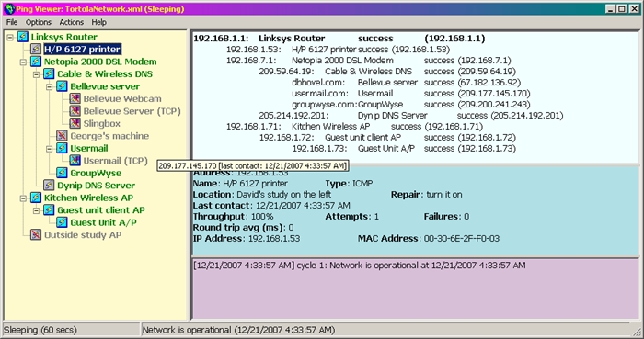The width and height of the screenshot is (644, 339).
Task: Select Bellevue Server (TCP) tree item
Action: (x=132, y=110)
